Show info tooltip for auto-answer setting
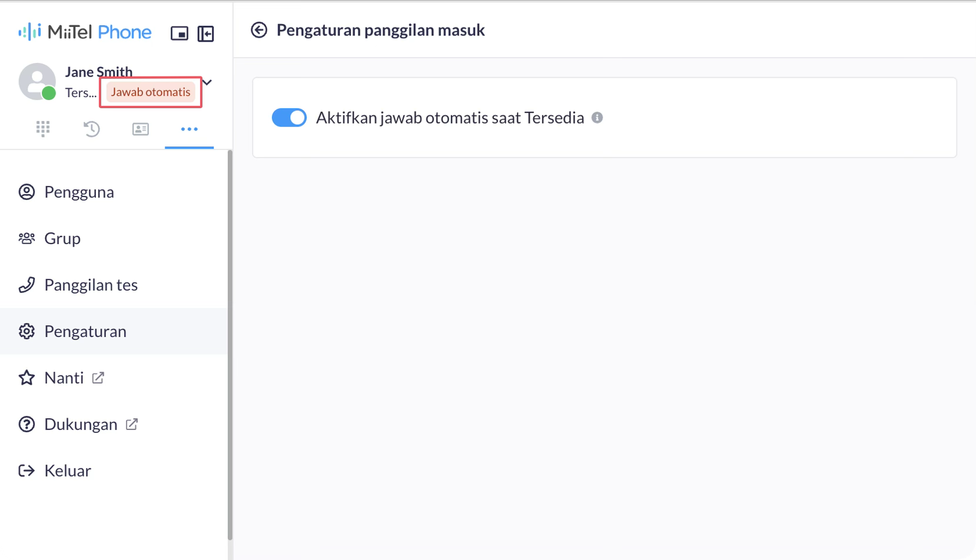 [597, 118]
